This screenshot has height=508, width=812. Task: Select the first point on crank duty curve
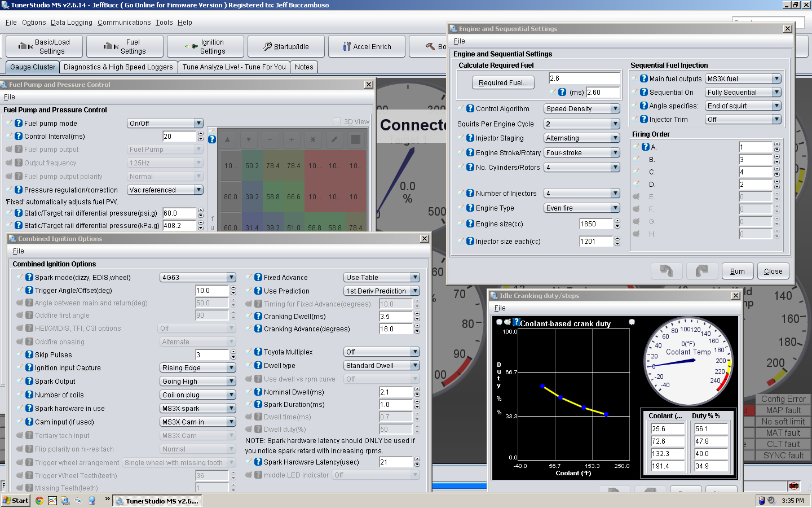(x=542, y=386)
